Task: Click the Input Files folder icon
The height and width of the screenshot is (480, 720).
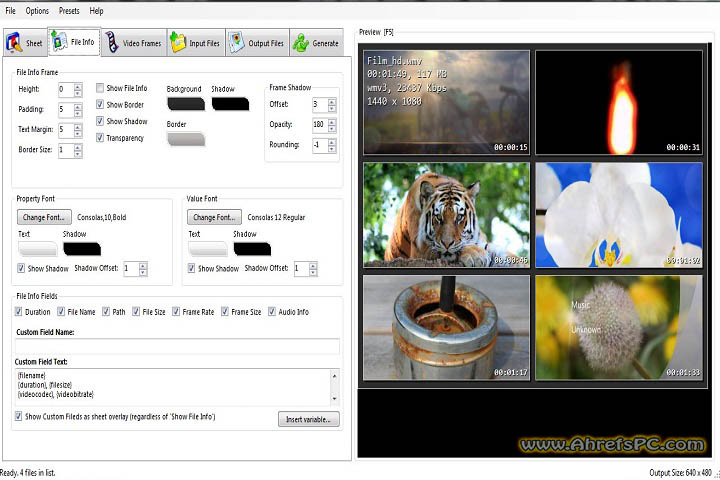Action: [x=178, y=43]
